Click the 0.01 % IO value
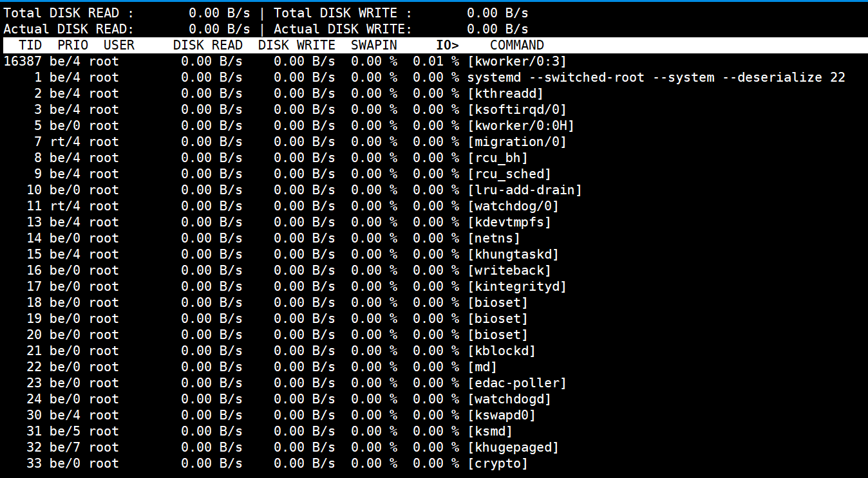This screenshot has width=868, height=478. (436, 61)
